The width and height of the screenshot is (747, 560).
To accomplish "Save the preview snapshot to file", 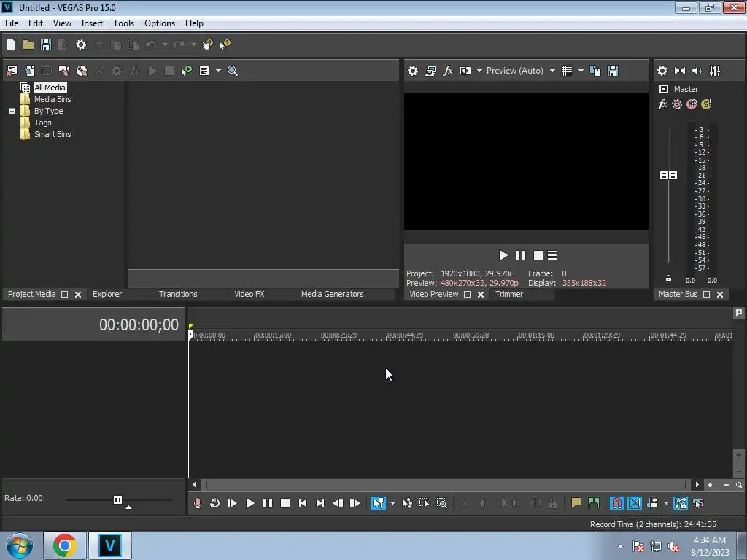I will 613,71.
